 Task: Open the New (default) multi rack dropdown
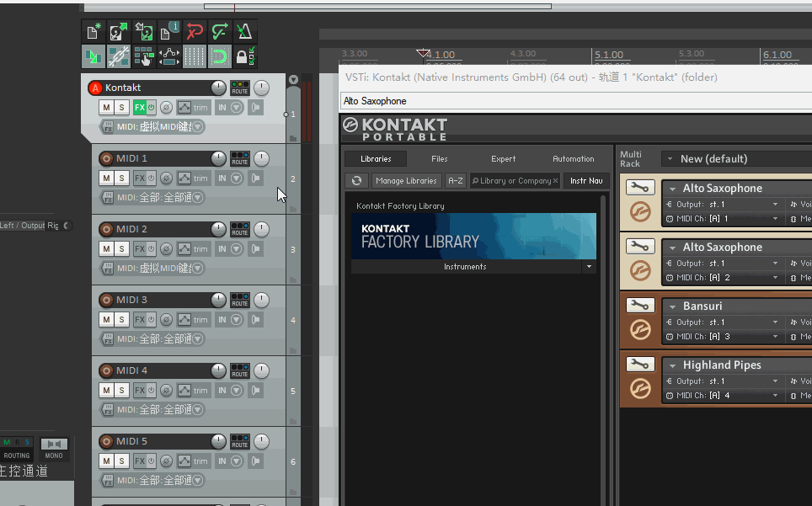click(670, 159)
